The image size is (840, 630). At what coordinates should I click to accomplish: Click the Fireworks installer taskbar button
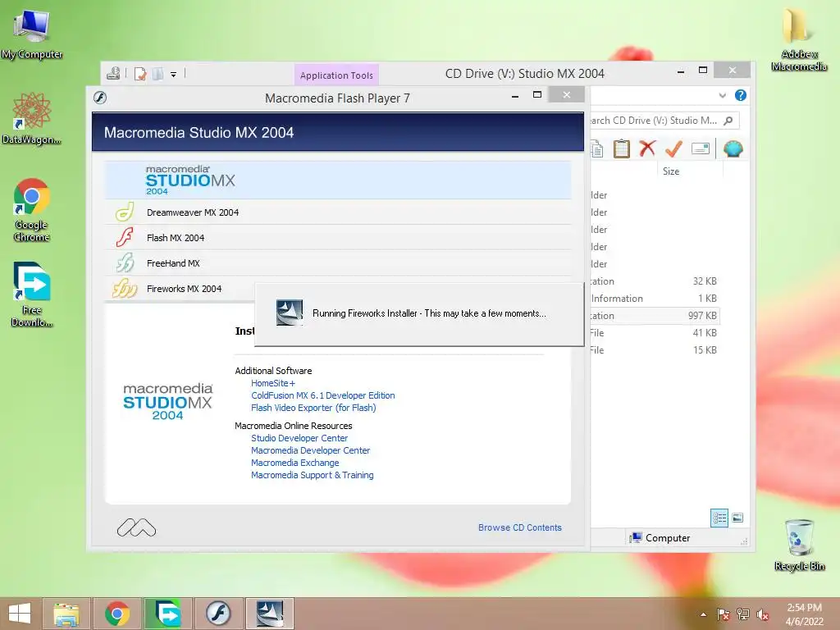pyautogui.click(x=269, y=614)
